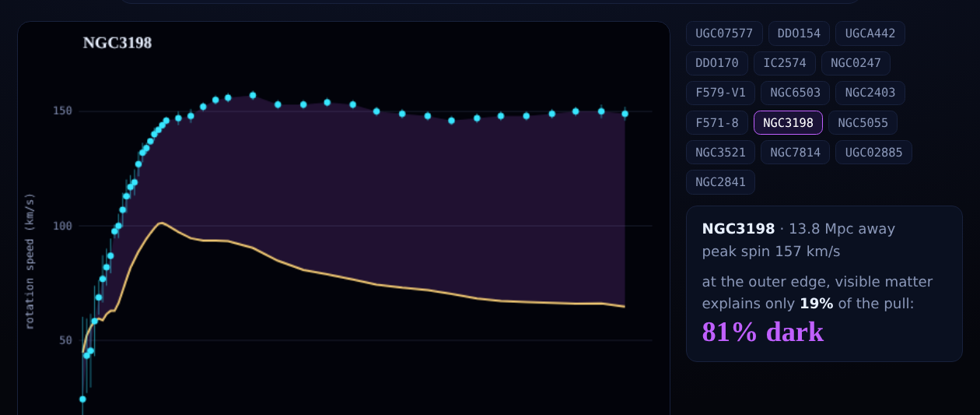Image resolution: width=980 pixels, height=415 pixels.
Task: Click the 100 y-axis tick label
Action: (62, 226)
